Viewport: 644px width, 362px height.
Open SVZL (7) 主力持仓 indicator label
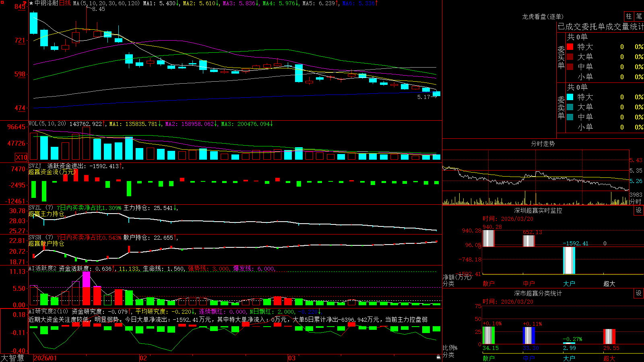[x=41, y=208]
